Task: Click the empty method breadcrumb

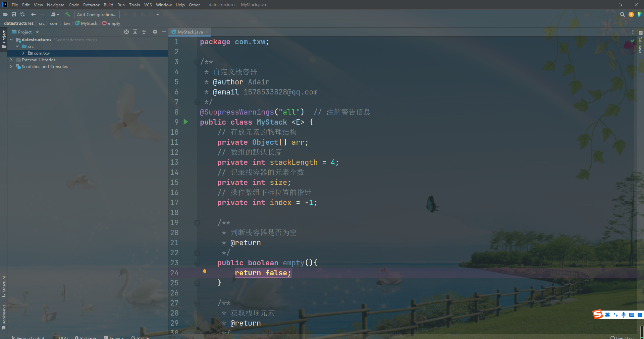Action: click(111, 23)
